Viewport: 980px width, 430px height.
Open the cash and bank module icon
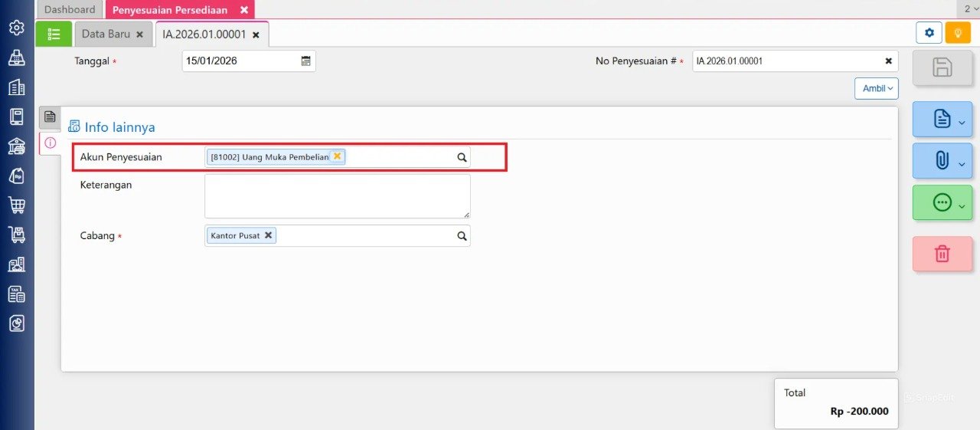[16, 146]
